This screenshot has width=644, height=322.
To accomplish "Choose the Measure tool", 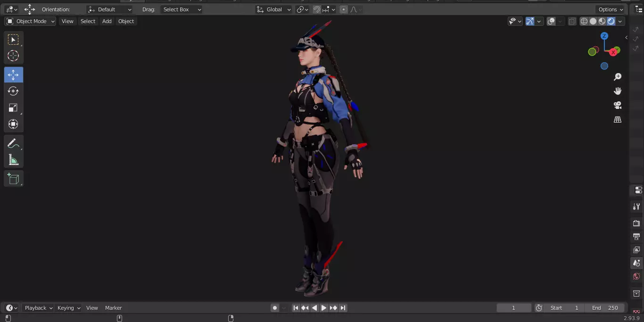I will tap(13, 160).
